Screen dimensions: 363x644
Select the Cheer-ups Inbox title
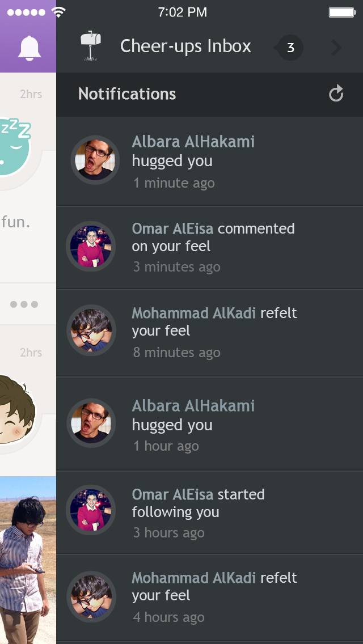point(185,46)
